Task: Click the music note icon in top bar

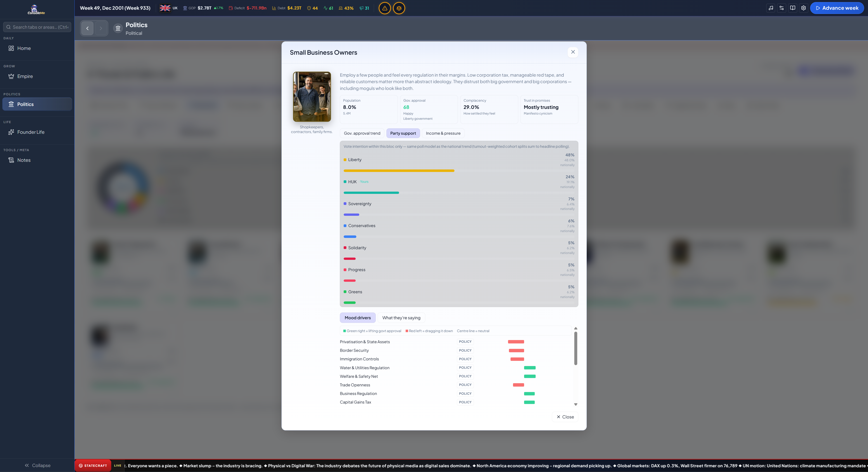Action: (771, 8)
